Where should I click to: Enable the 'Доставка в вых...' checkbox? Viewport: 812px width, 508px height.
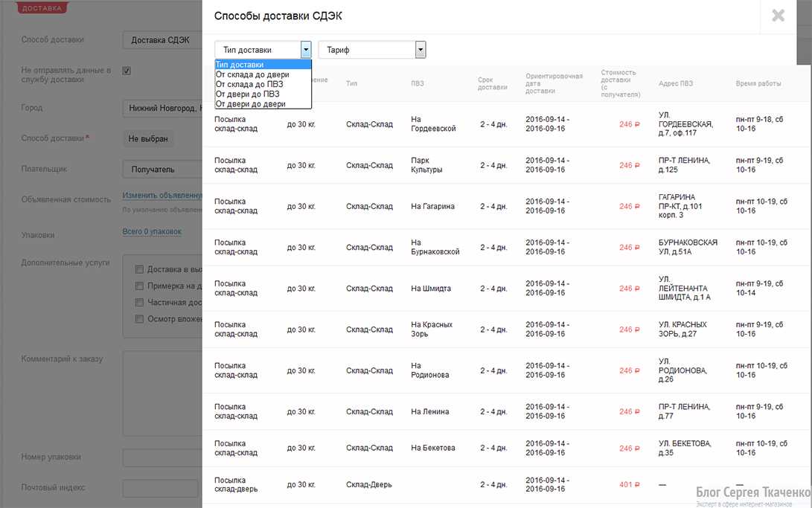tap(139, 269)
